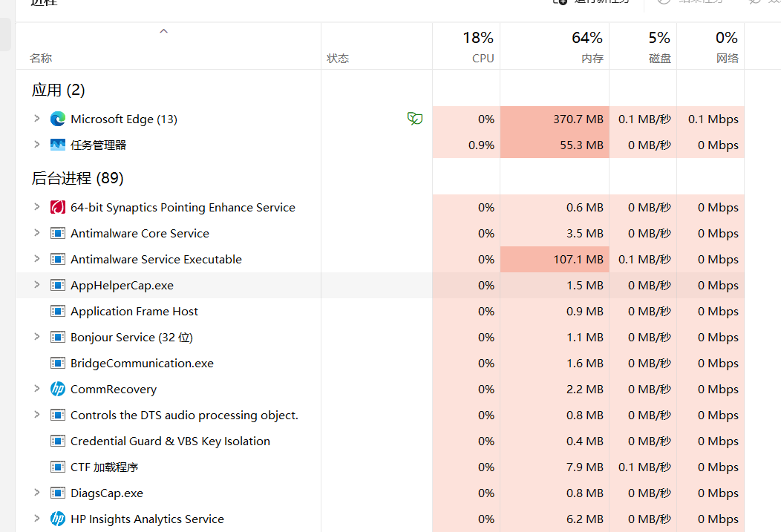Expand the DiagsCap.exe row

[x=36, y=492]
